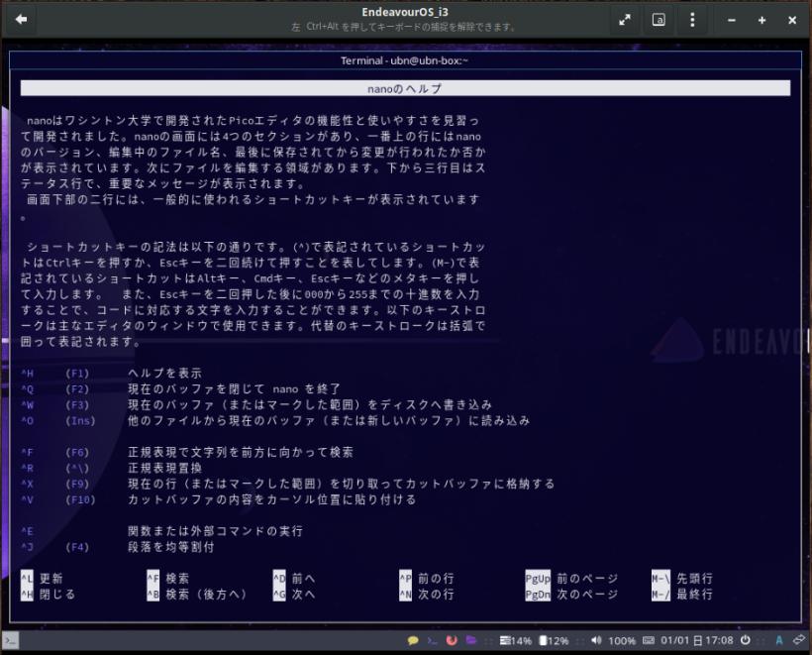The height and width of the screenshot is (655, 812).
Task: Click the ^D previous shortcut in nano footer
Action: pos(294,579)
